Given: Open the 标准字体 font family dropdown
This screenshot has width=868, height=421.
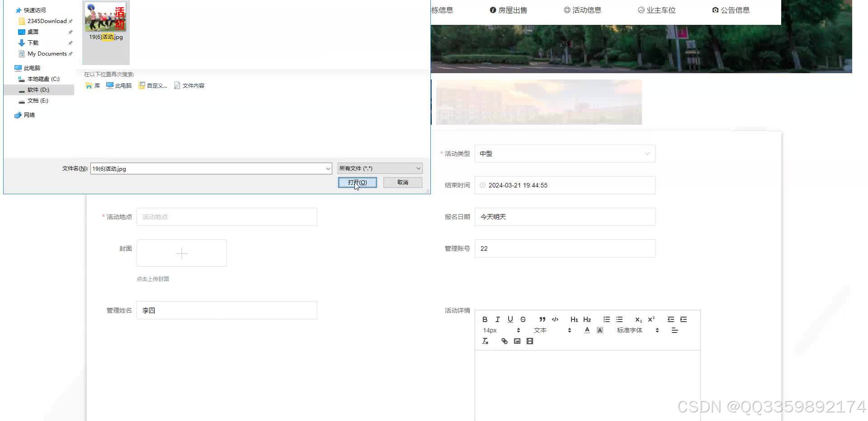Looking at the screenshot, I should [637, 330].
